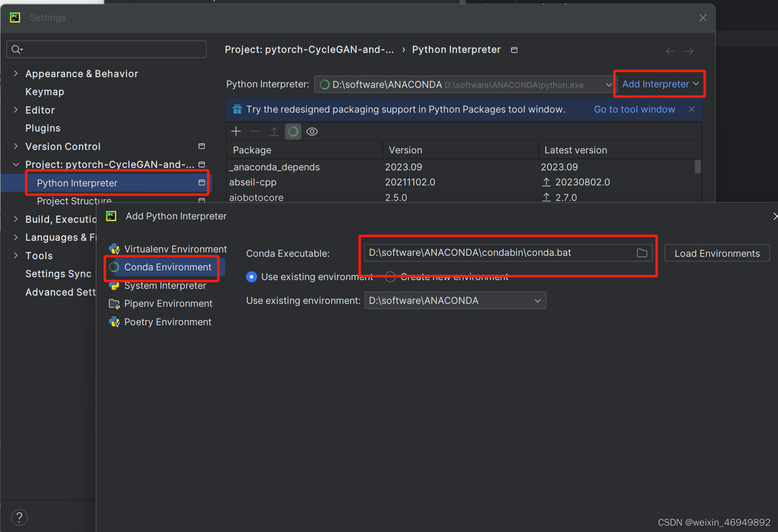Expand the Tools tree node
778x532 pixels.
click(x=16, y=255)
